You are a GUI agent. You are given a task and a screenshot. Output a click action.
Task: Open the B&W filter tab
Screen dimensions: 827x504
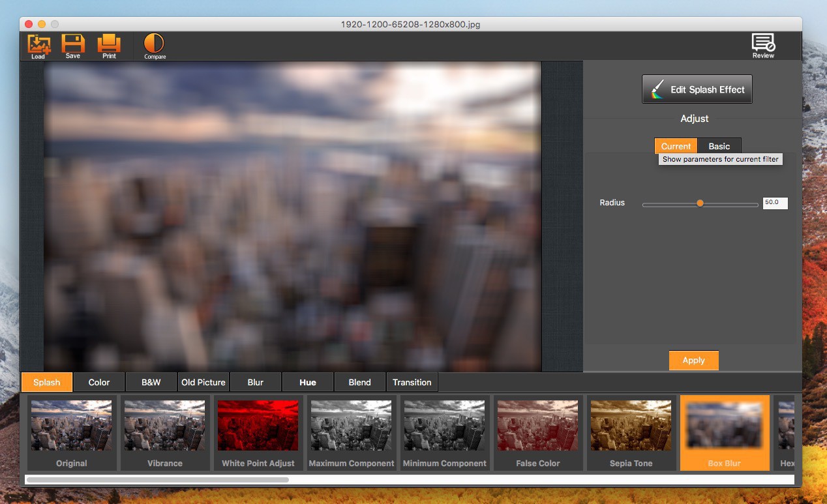(x=151, y=382)
